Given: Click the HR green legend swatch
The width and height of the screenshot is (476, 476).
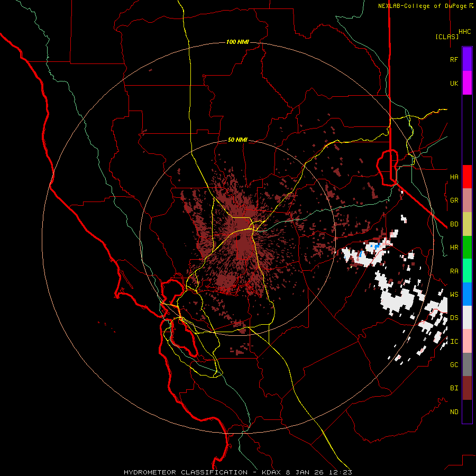Looking at the screenshot, I should [467, 248].
